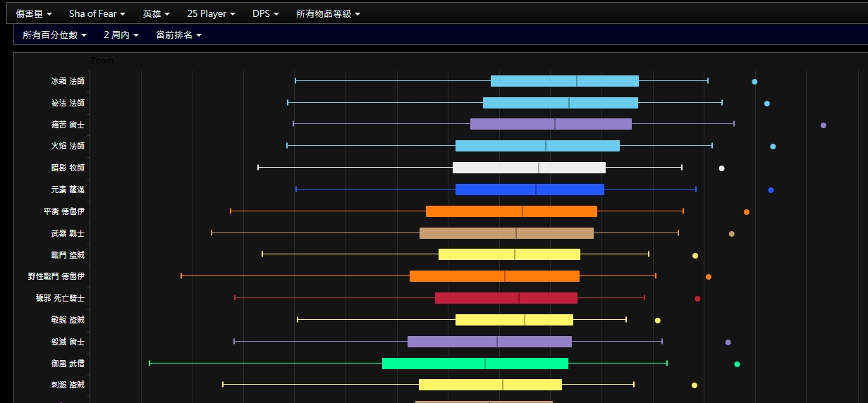Screen dimensions: 868x403
Task: Expand the Sha of Fear boss dropdown
Action: click(97, 14)
